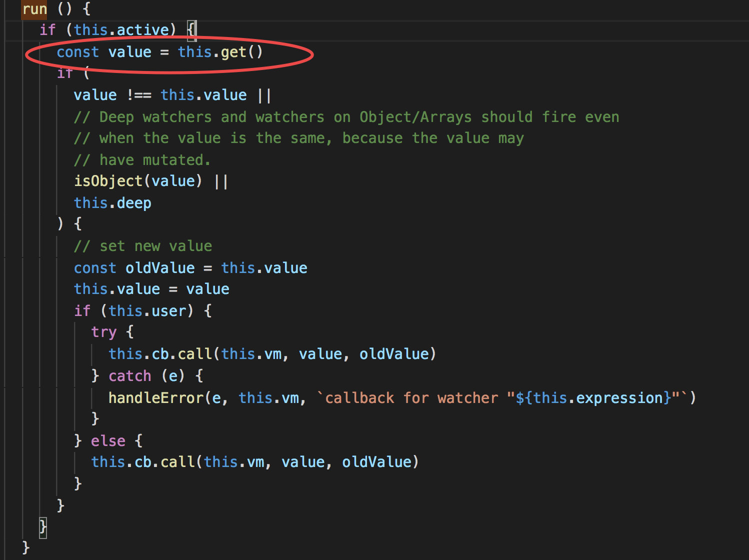Click highlighted closing brace matching if block
Image resolution: width=749 pixels, height=560 pixels.
point(43,528)
